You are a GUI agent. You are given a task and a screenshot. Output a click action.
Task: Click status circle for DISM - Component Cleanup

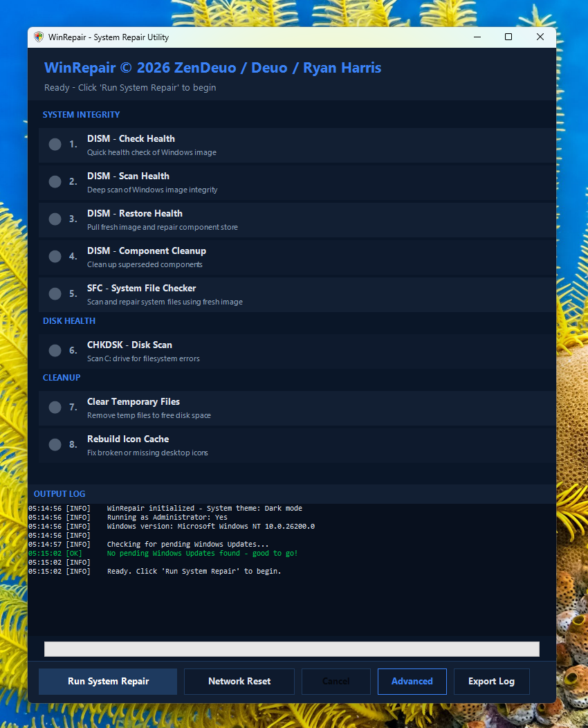point(55,256)
